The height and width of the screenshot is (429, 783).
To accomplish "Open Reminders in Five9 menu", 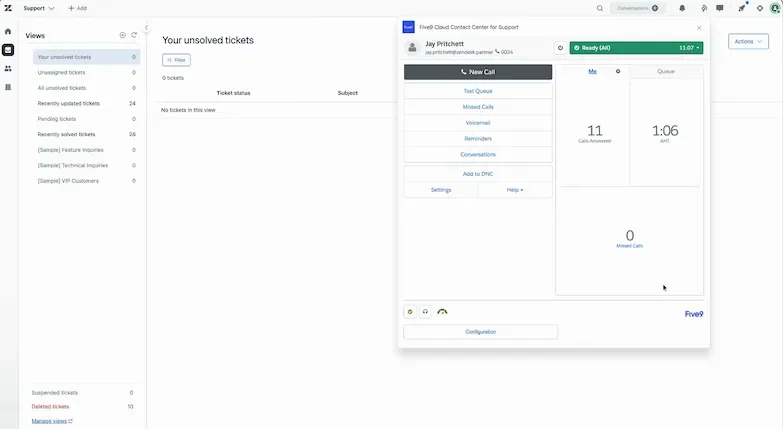I will pos(478,139).
